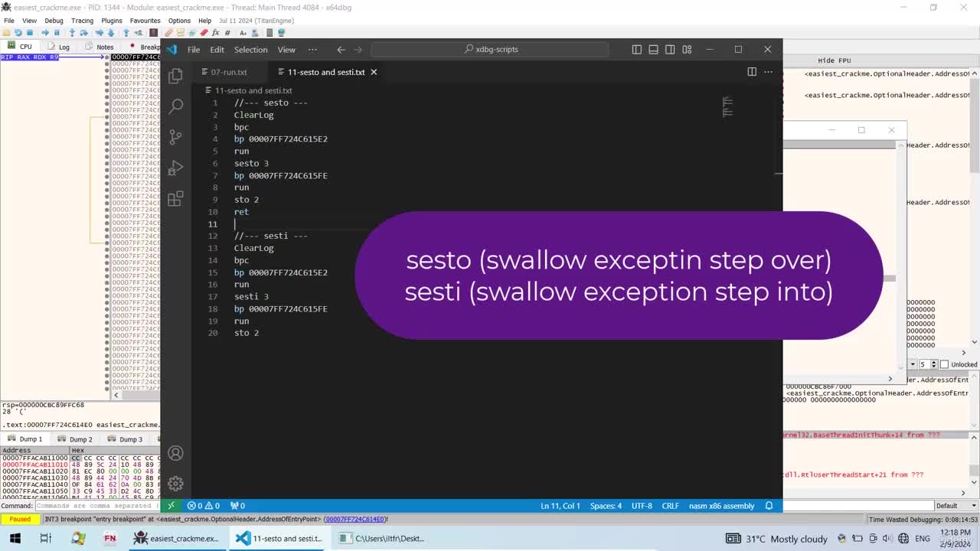Switch to the 07-run.txt editor tab
Screen dimensions: 980x551
pyautogui.click(x=229, y=72)
